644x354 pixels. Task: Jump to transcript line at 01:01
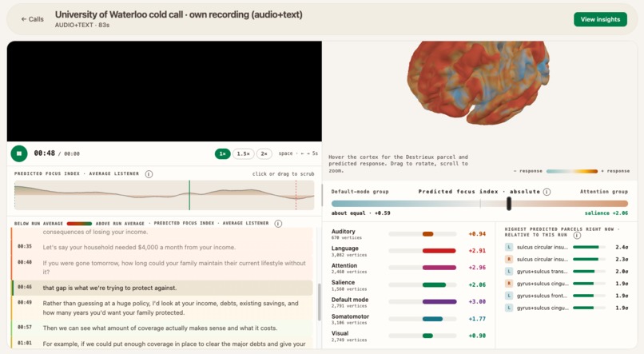click(162, 344)
